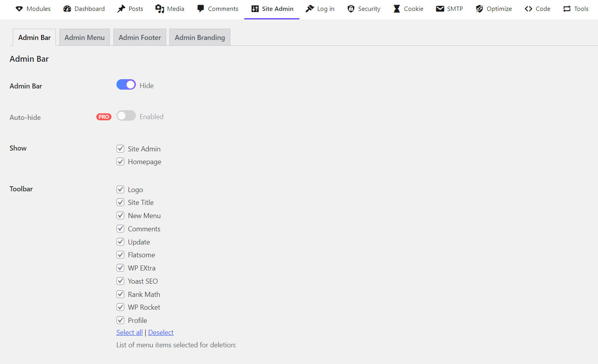
Task: Click the Deselect link
Action: tap(161, 332)
